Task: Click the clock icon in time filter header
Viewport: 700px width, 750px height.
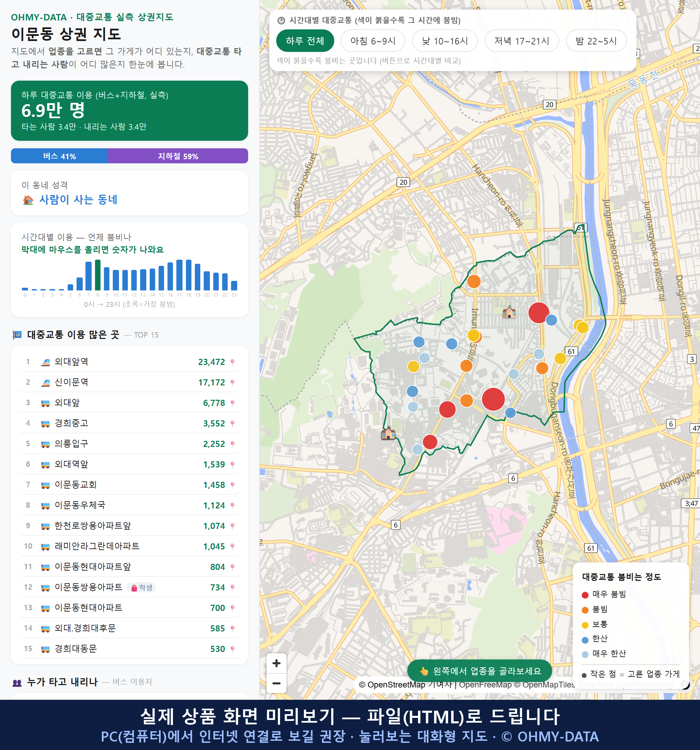Action: tap(281, 21)
